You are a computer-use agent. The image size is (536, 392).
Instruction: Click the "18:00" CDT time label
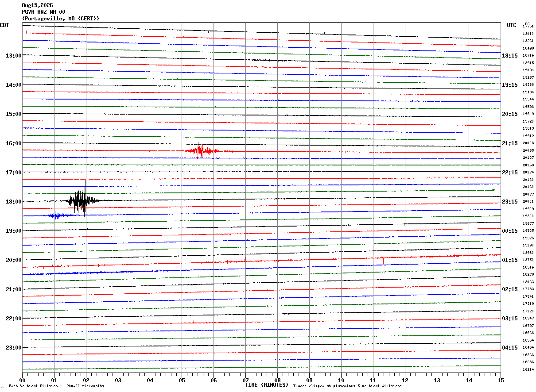(x=14, y=202)
